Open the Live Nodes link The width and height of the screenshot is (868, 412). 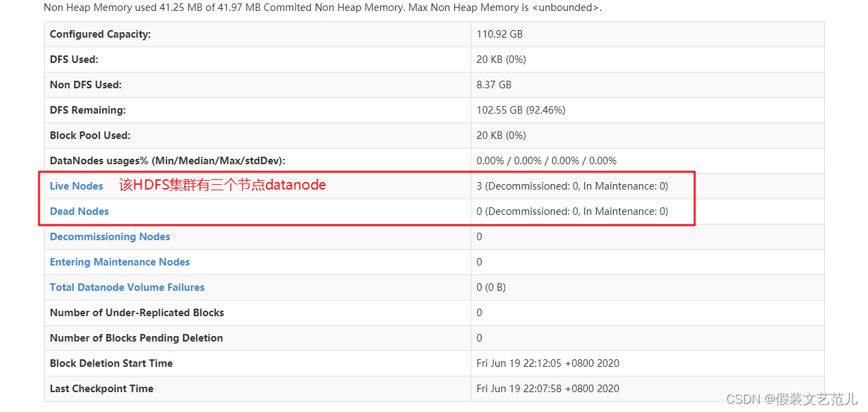pyautogui.click(x=76, y=186)
